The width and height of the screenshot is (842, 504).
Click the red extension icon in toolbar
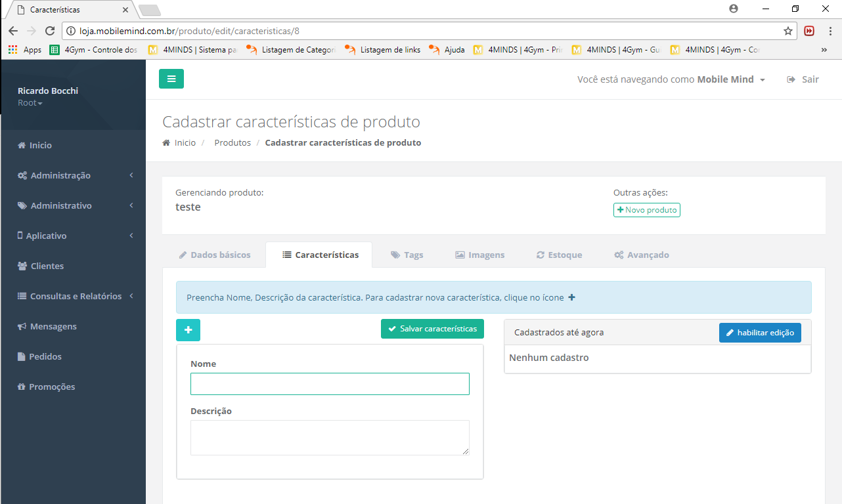(809, 31)
